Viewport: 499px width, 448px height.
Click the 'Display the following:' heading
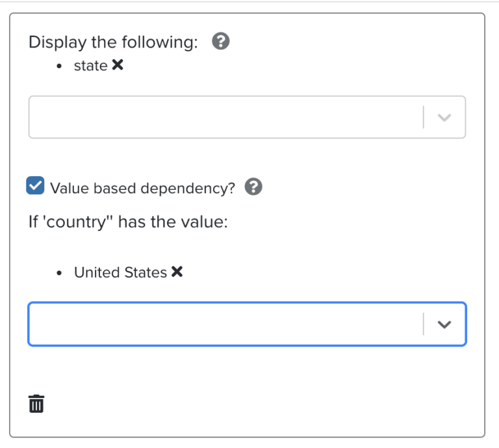click(113, 42)
